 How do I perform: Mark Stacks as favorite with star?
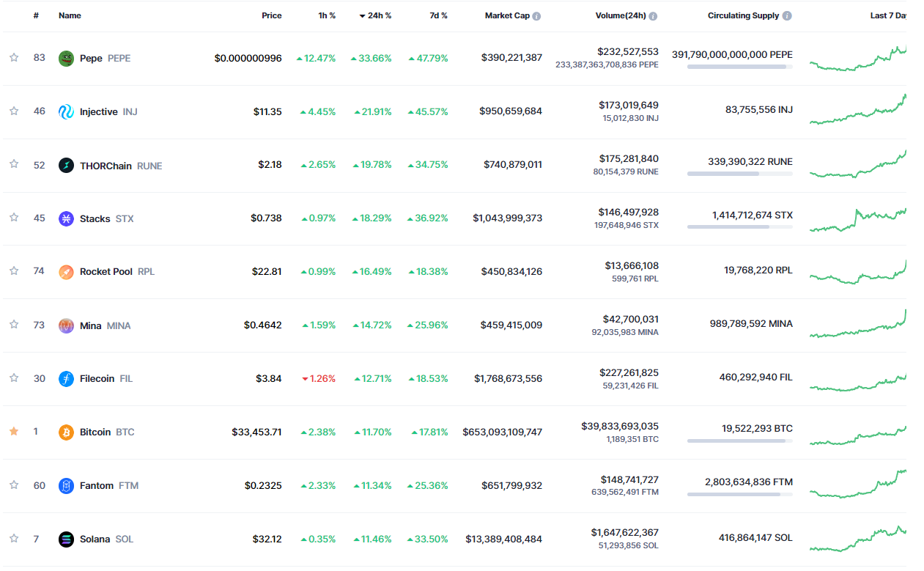point(14,218)
